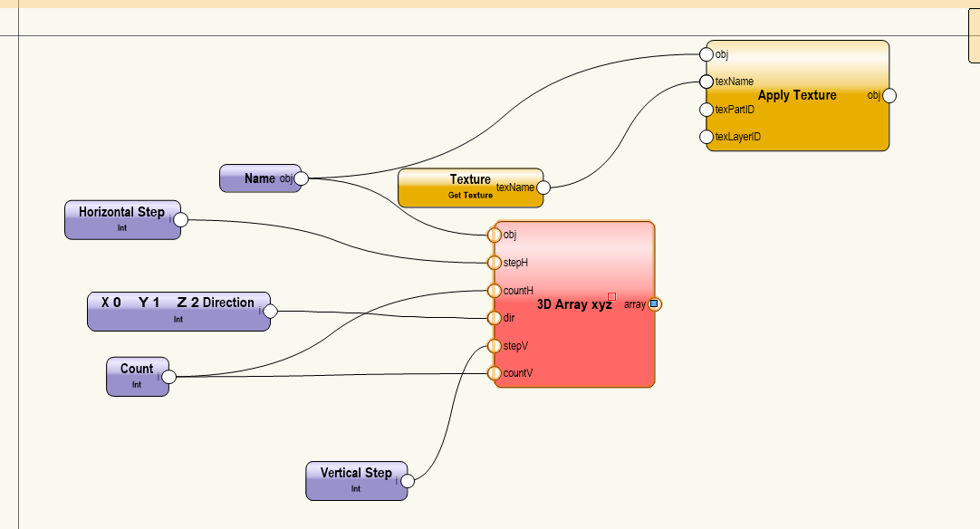Image resolution: width=980 pixels, height=529 pixels.
Task: Select the texPartID input port
Action: [706, 110]
